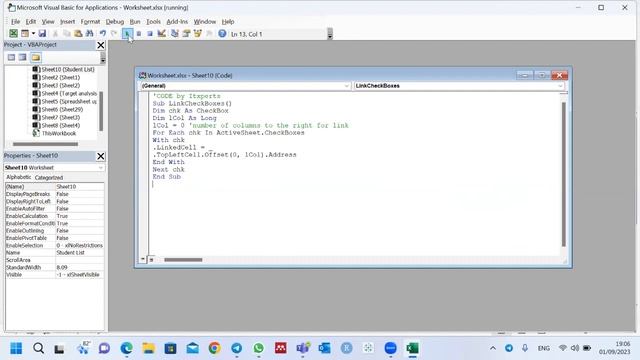
Task: Click View Object icon in Project pane
Action: tap(23, 58)
